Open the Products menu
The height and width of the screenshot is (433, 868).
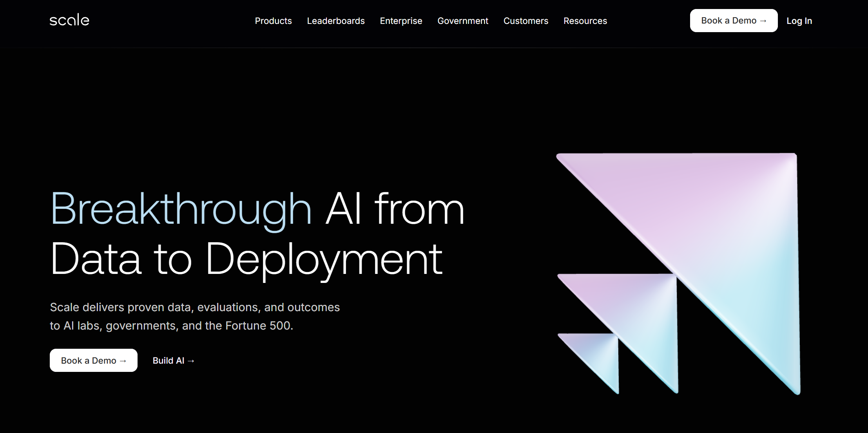(273, 21)
